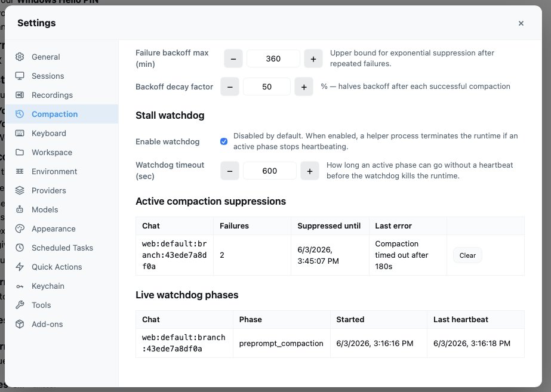
Task: Click the Add-ons box icon
Action: pyautogui.click(x=20, y=324)
